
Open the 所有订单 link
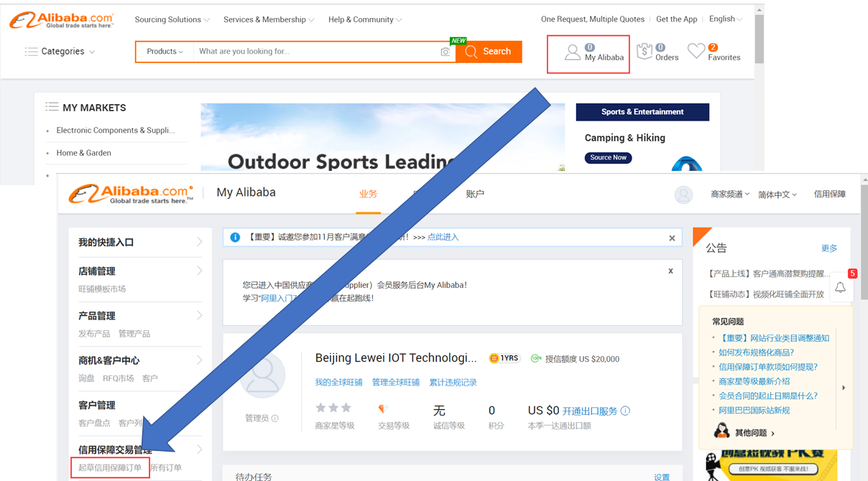(166, 468)
